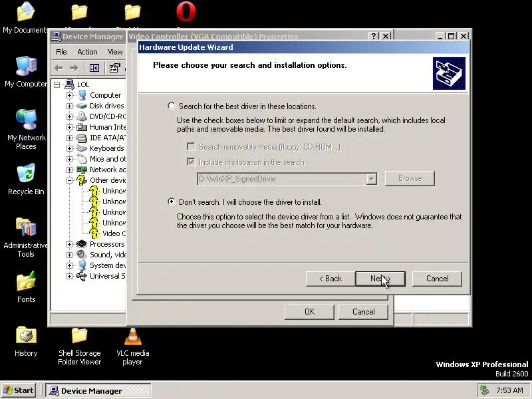The image size is (532, 399).
Task: Expand the Computer tree node
Action: pos(69,95)
